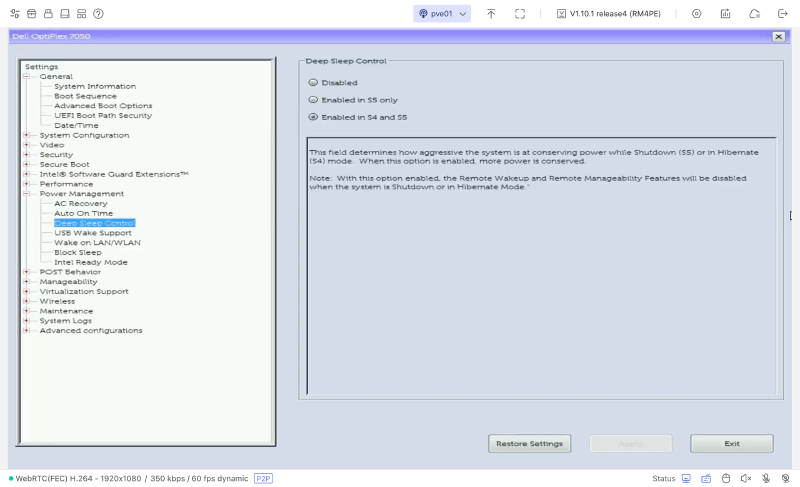Click the cloud service icon
The image size is (800, 487).
[755, 14]
